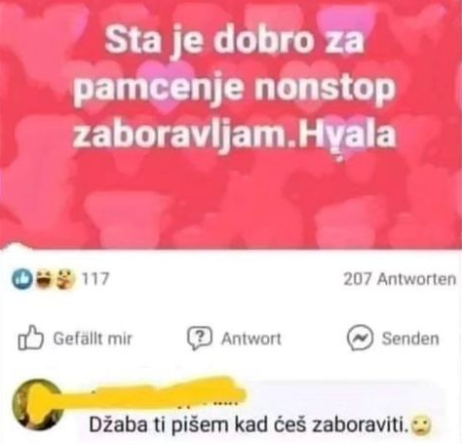Screen dimensions: 462x445
Task: Click the laughing Haha reaction emoji
Action: pos(42,279)
